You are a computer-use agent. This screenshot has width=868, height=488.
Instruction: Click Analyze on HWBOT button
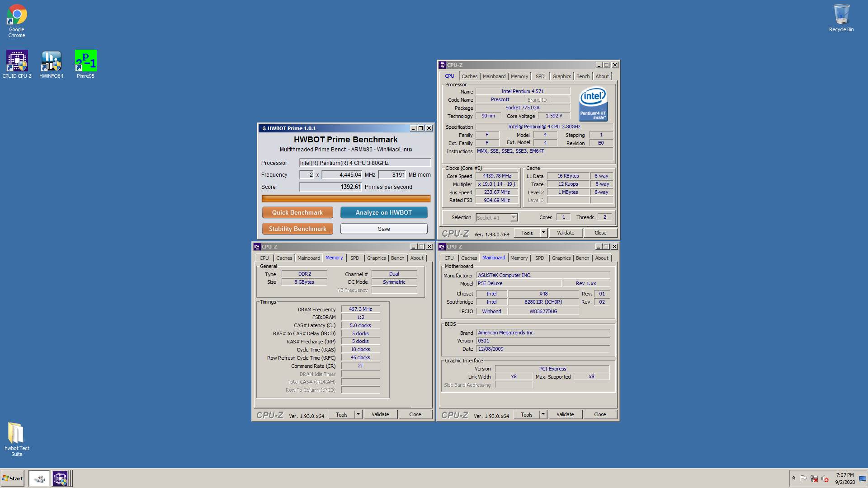coord(384,212)
